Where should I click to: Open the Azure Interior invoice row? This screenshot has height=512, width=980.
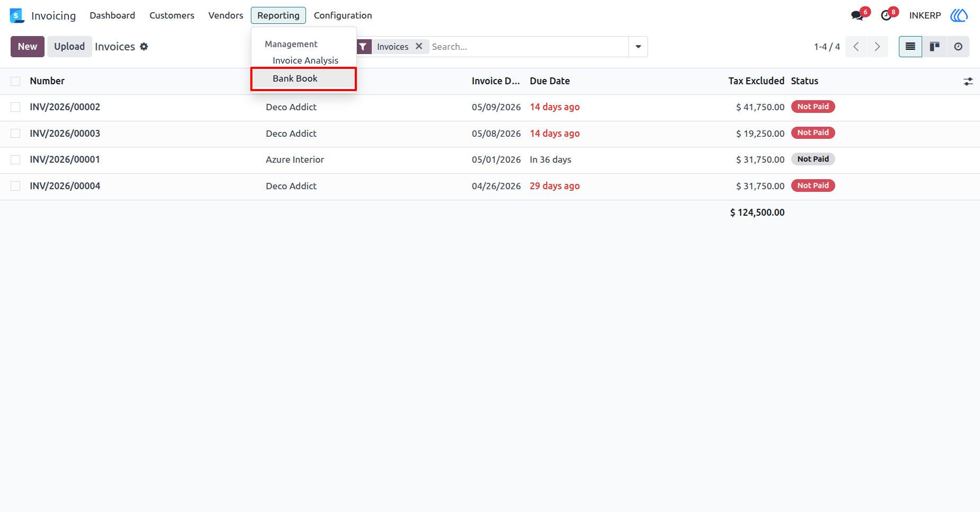(490, 160)
